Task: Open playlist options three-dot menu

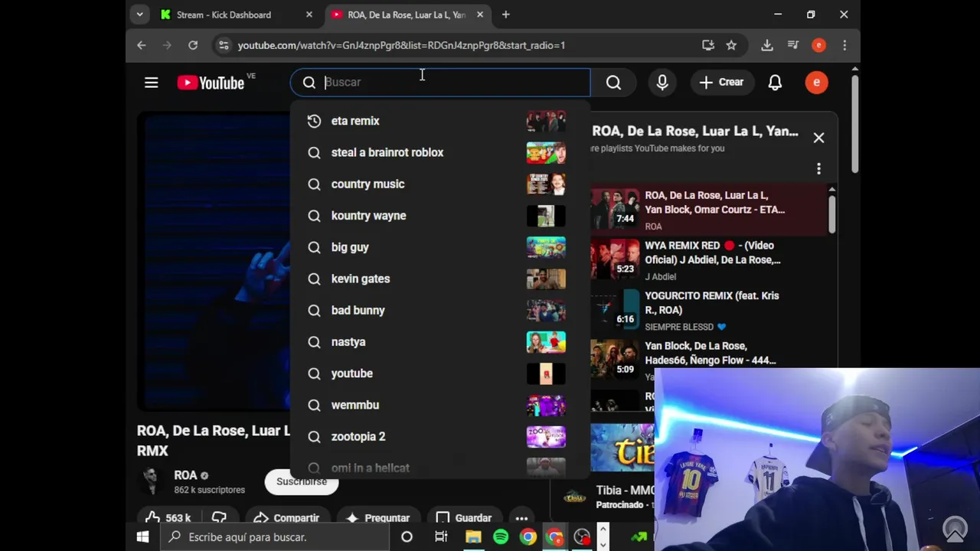Action: (818, 168)
